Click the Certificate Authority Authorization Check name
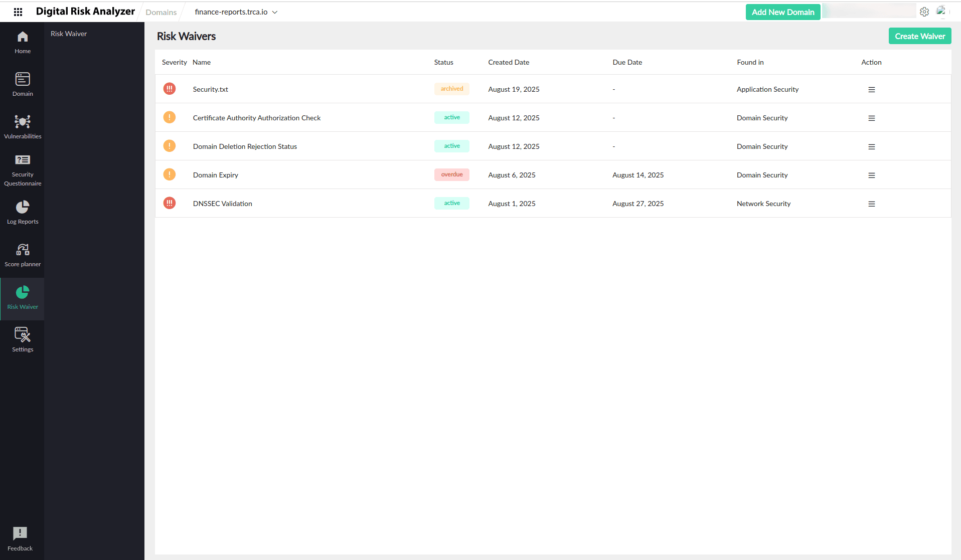The image size is (961, 560). [257, 118]
